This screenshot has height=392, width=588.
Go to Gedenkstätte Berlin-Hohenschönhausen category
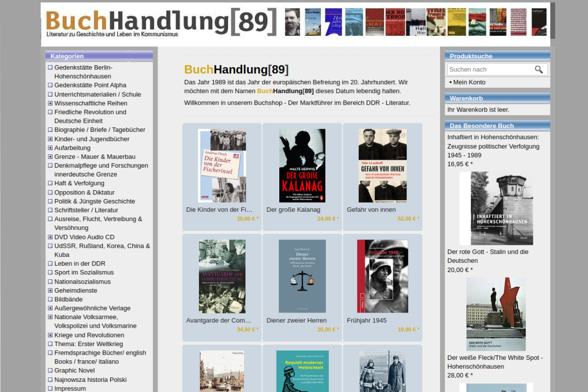click(83, 72)
